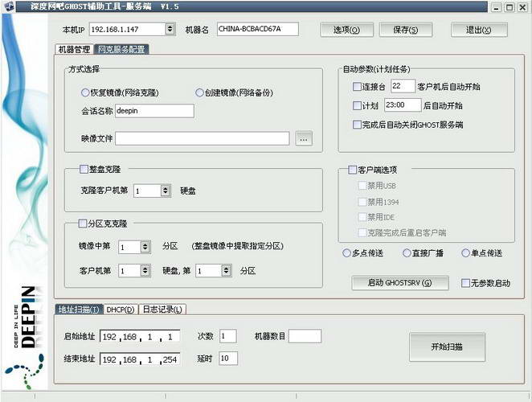Switch to the DHCP(D) tab
This screenshot has height=402, width=532.
(x=121, y=310)
